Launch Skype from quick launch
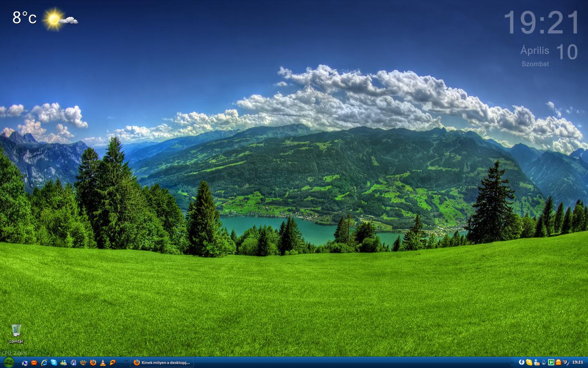Screen dimensions: 588x368 click(x=54, y=363)
